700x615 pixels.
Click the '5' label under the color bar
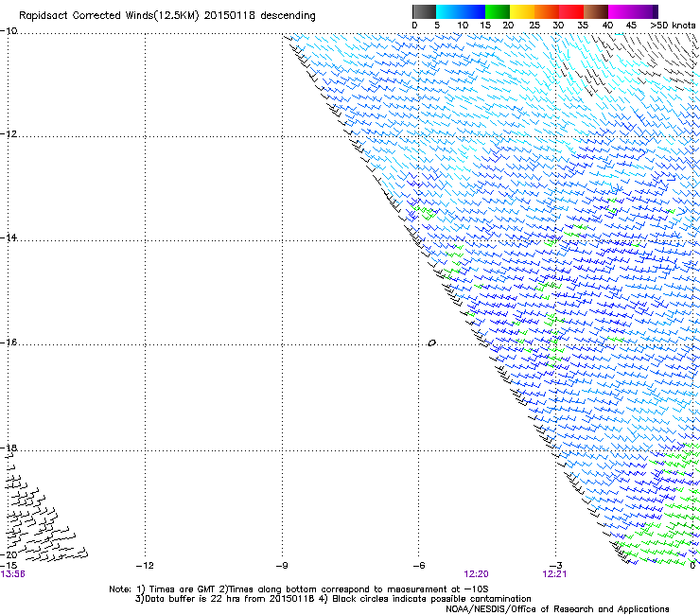click(x=437, y=26)
